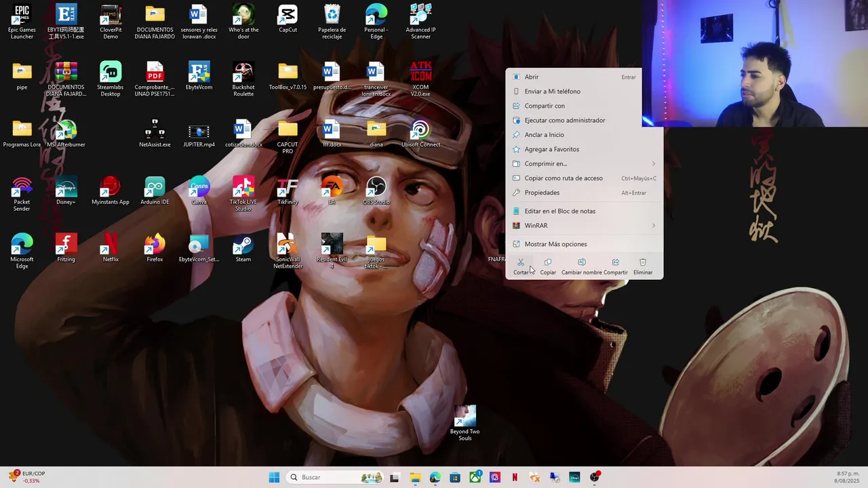Click the Cambiar nombre icon
This screenshot has width=868, height=488.
pos(581,262)
